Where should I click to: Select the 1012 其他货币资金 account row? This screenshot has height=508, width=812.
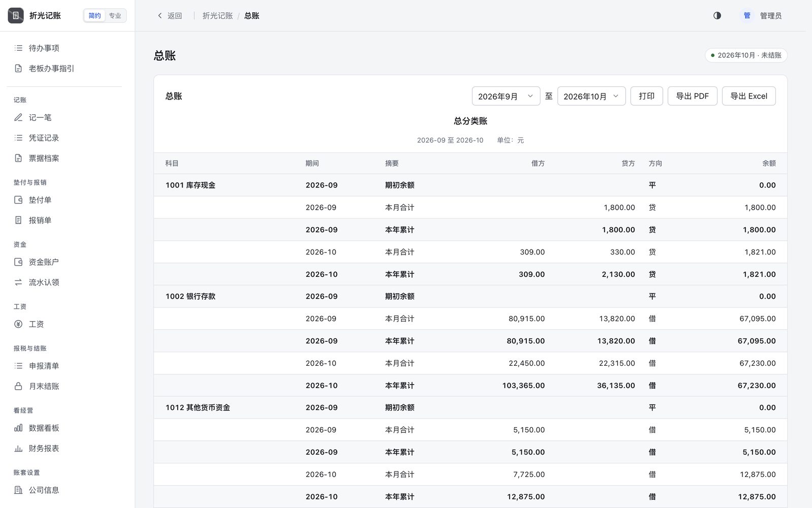pyautogui.click(x=470, y=408)
